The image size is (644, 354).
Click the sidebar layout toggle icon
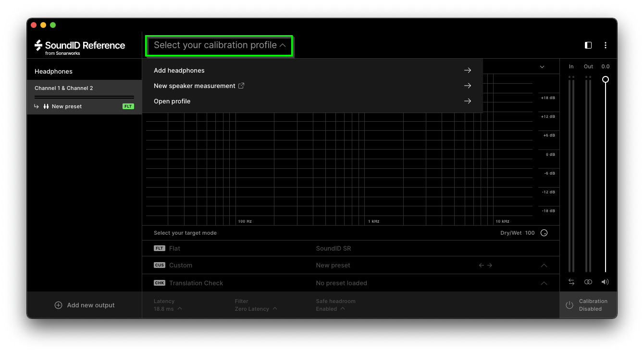588,45
